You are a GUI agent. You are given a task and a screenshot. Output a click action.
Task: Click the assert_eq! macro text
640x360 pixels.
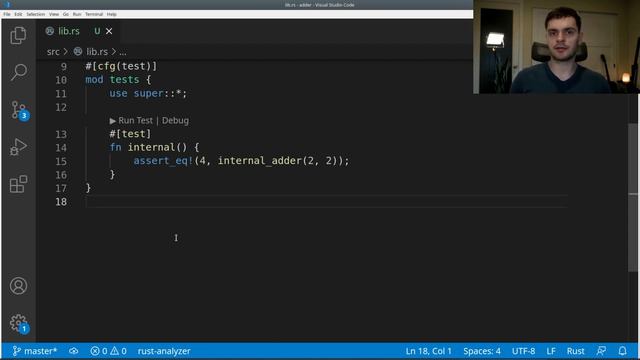[163, 161]
